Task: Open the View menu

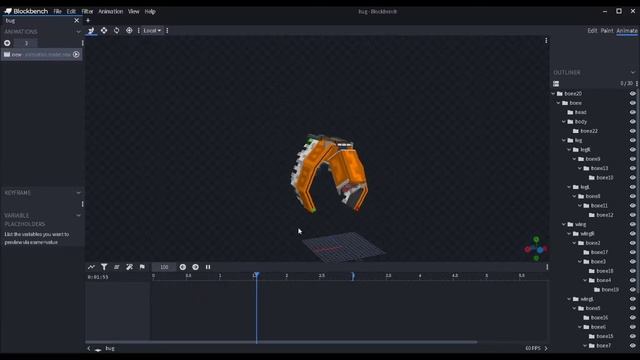Action: pos(133,11)
